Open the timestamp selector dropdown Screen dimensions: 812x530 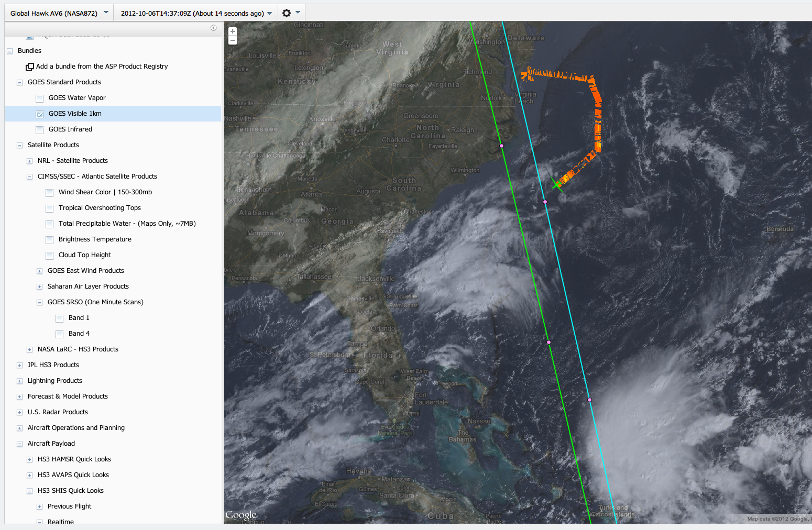tap(196, 13)
